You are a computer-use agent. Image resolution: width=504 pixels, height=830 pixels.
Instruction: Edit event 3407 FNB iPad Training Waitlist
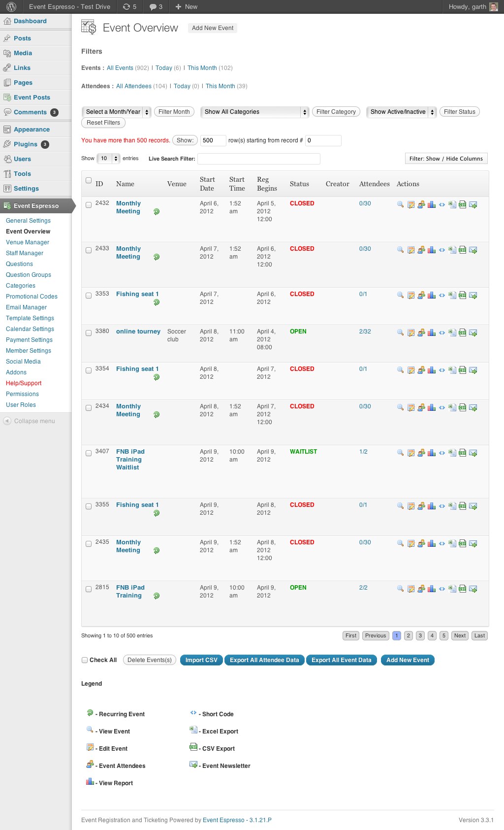click(x=411, y=453)
